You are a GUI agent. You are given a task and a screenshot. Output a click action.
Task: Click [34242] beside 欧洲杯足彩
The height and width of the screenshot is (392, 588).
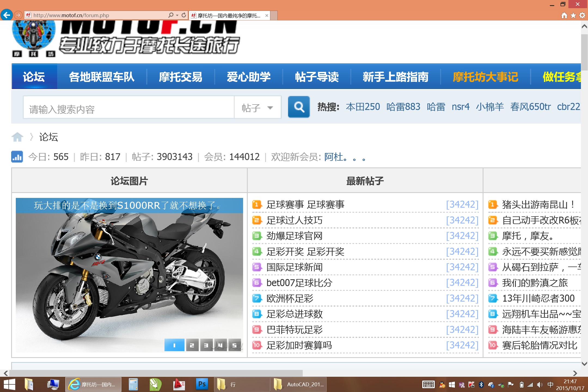[x=462, y=298]
